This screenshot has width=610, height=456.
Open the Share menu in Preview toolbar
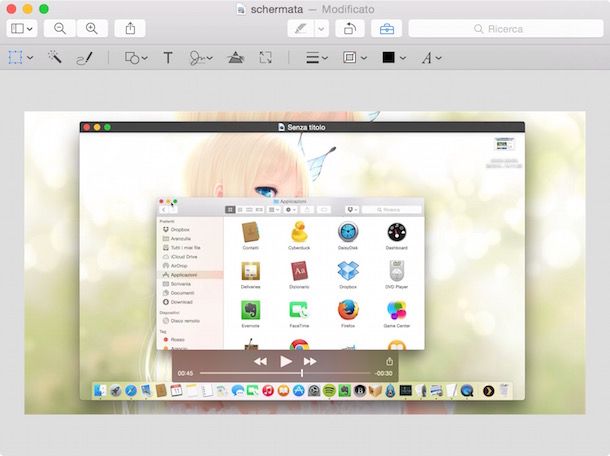pos(130,28)
